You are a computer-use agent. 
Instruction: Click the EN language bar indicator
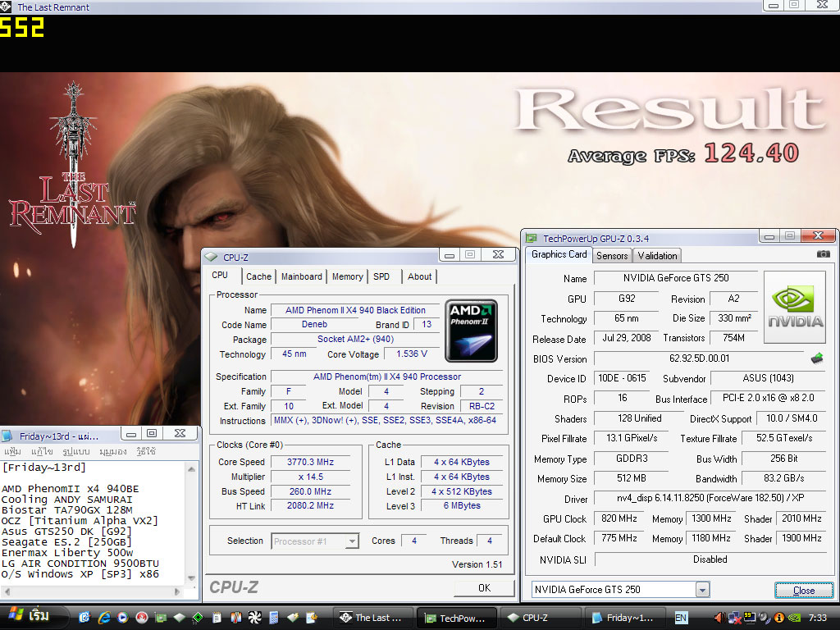[x=681, y=618]
